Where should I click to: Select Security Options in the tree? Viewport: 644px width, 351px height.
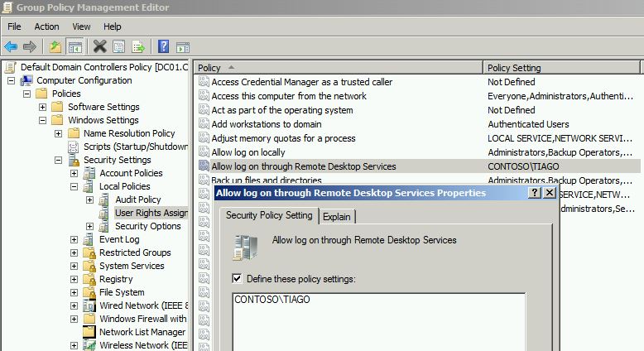pyautogui.click(x=147, y=226)
